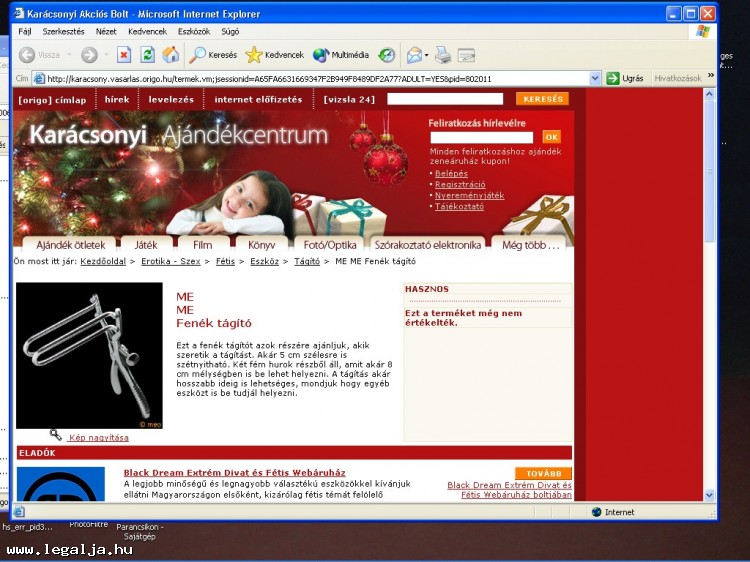Screen dimensions: 750x562
Task: Open the Szerkesztés menu
Action: click(x=63, y=31)
